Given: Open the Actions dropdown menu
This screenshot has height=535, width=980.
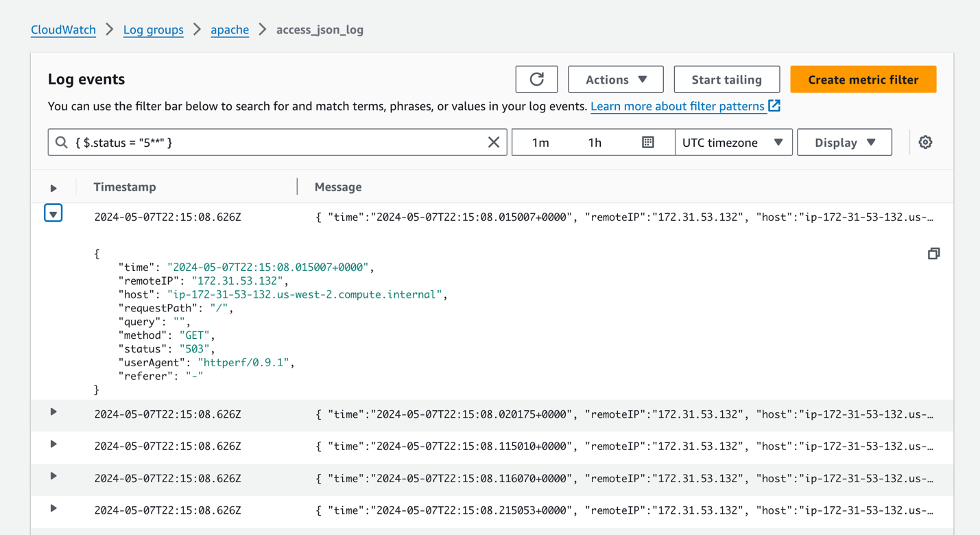Looking at the screenshot, I should click(615, 80).
